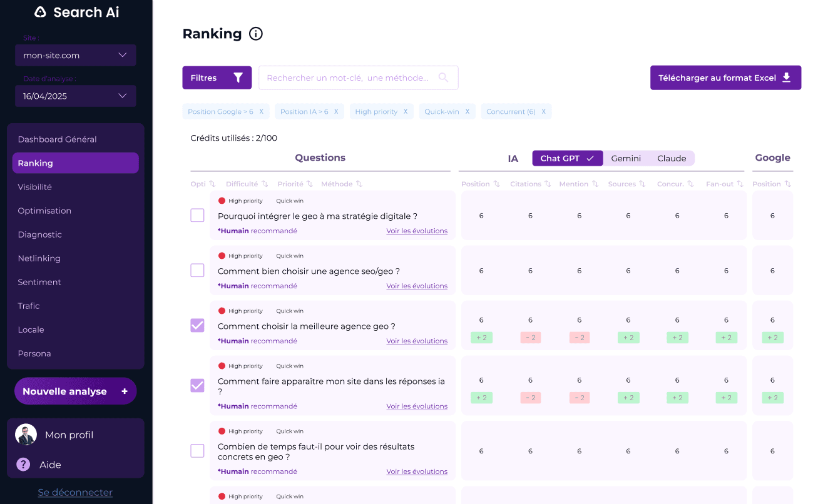
Task: Remove the 'Quick-win' filter tag
Action: [x=466, y=111]
